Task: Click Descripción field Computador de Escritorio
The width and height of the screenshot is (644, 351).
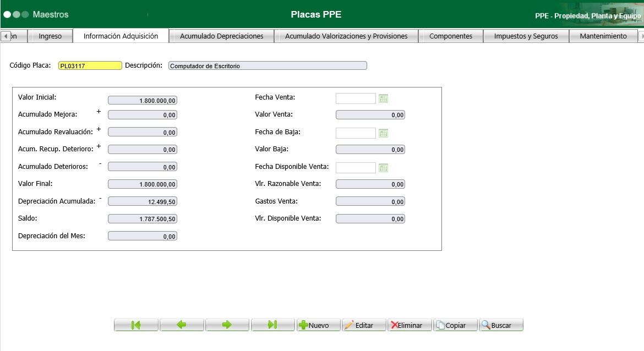Action: click(268, 65)
